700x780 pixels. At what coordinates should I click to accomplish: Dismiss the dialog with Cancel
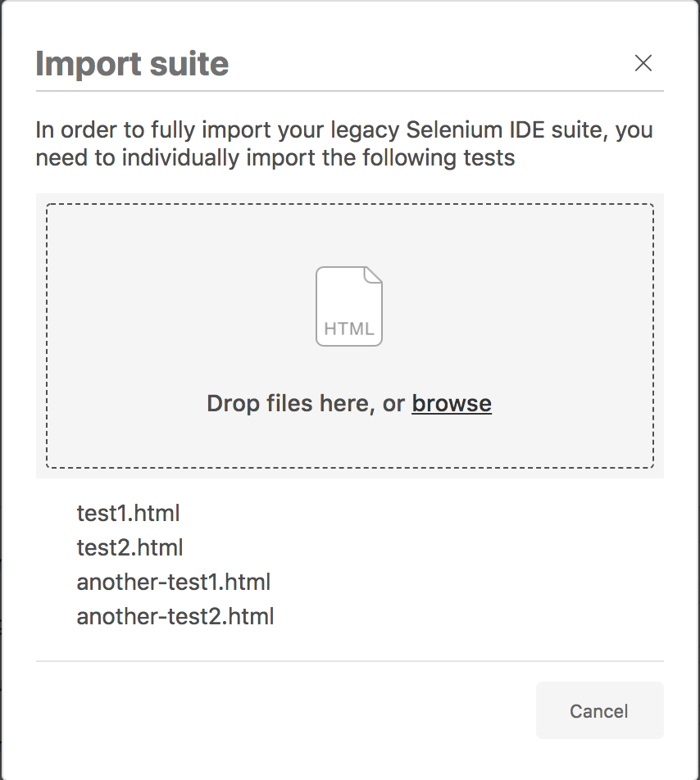599,710
